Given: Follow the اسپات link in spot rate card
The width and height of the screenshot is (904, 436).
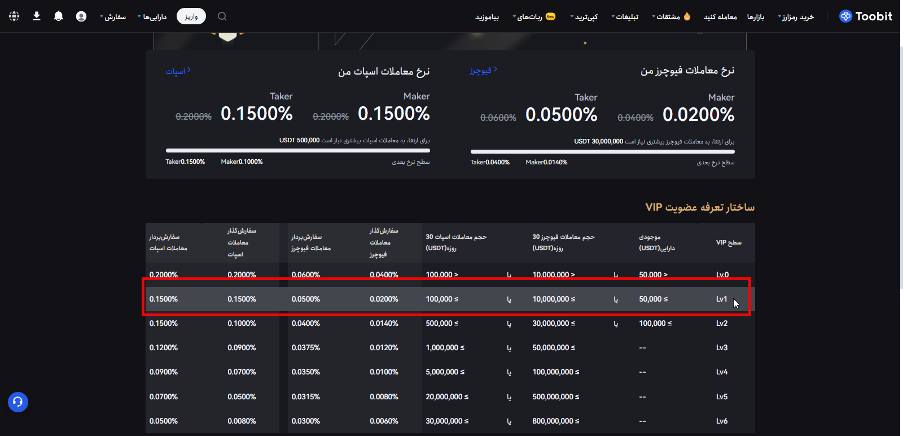Looking at the screenshot, I should (176, 72).
